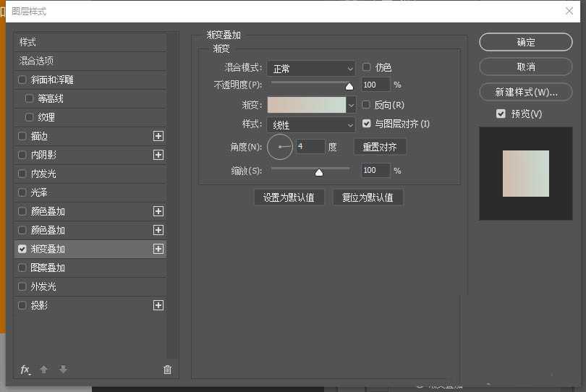Enable the 仿色 checkbox

pyautogui.click(x=367, y=67)
